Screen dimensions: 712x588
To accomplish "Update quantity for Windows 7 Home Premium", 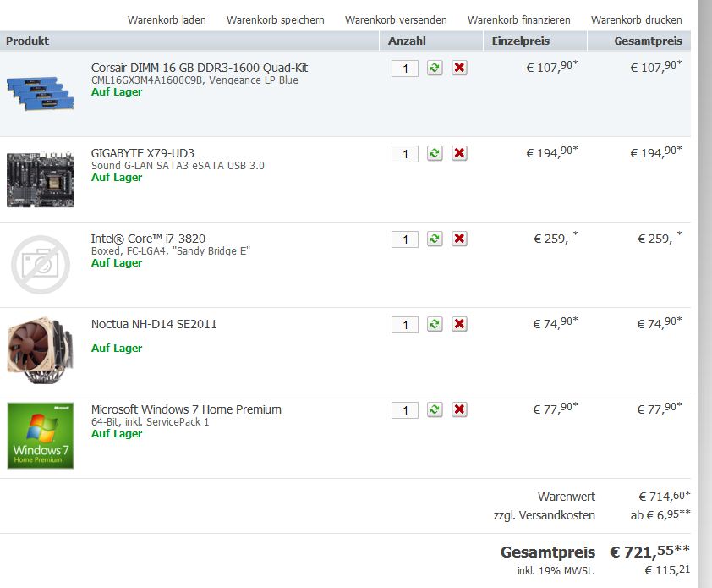I will click(x=435, y=409).
